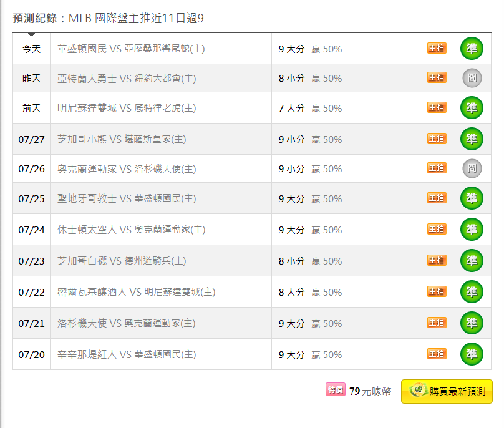Viewport: 504px width, 428px height.
Task: Click 贏 50% in 07/25 row
Action: tap(327, 198)
